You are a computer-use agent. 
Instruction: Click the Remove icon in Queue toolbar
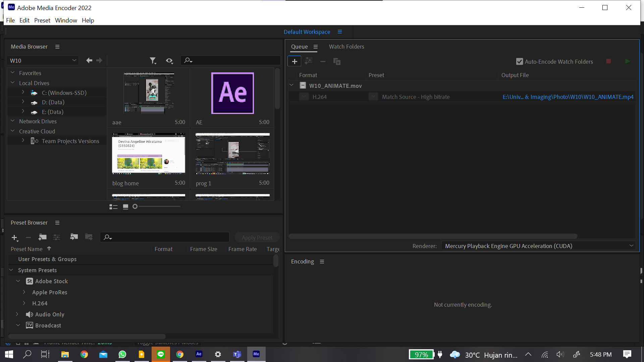(x=323, y=61)
